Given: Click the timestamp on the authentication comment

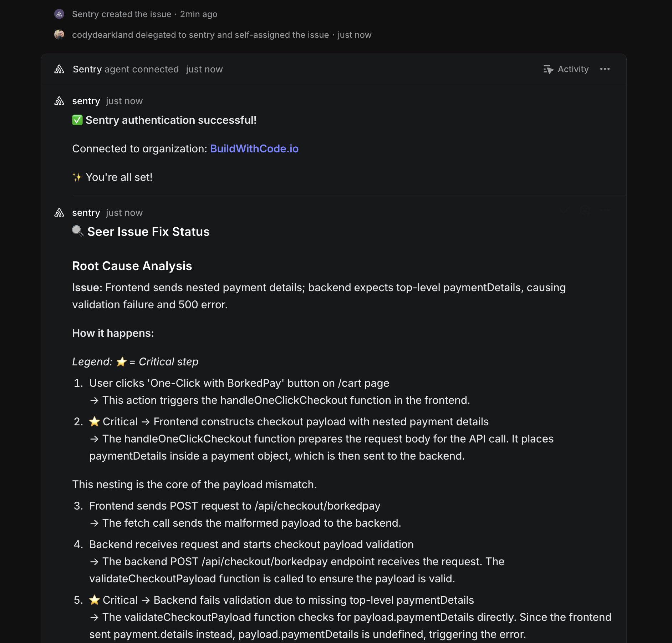Looking at the screenshot, I should pyautogui.click(x=124, y=101).
